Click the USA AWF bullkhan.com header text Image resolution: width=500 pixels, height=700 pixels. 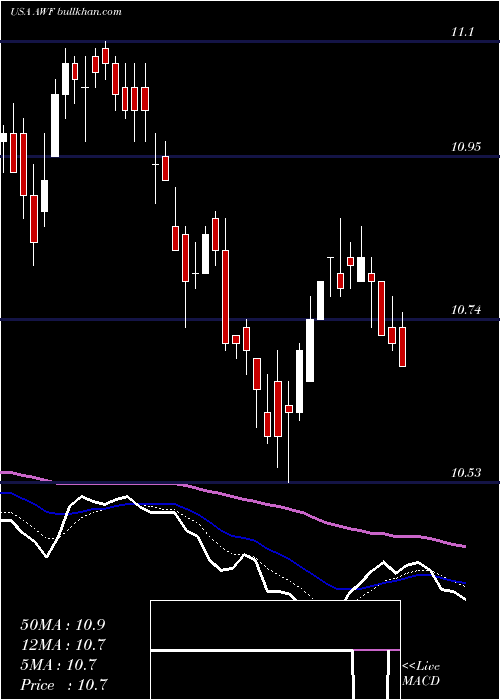tap(66, 12)
